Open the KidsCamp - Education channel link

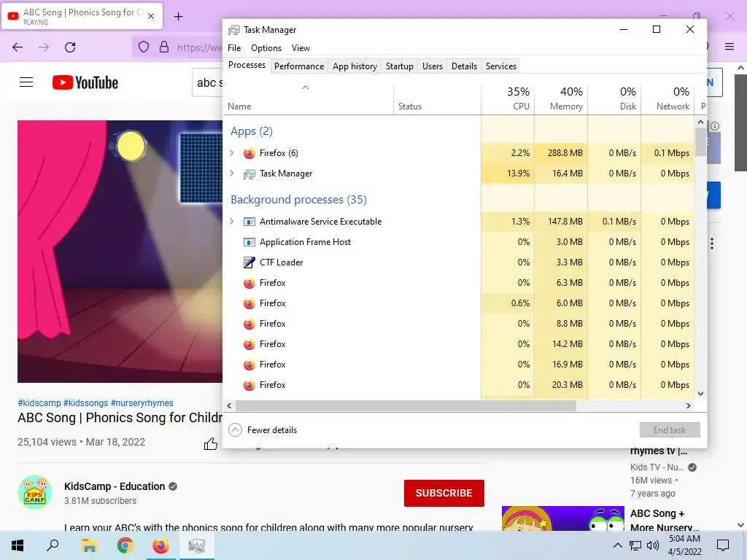pyautogui.click(x=115, y=486)
